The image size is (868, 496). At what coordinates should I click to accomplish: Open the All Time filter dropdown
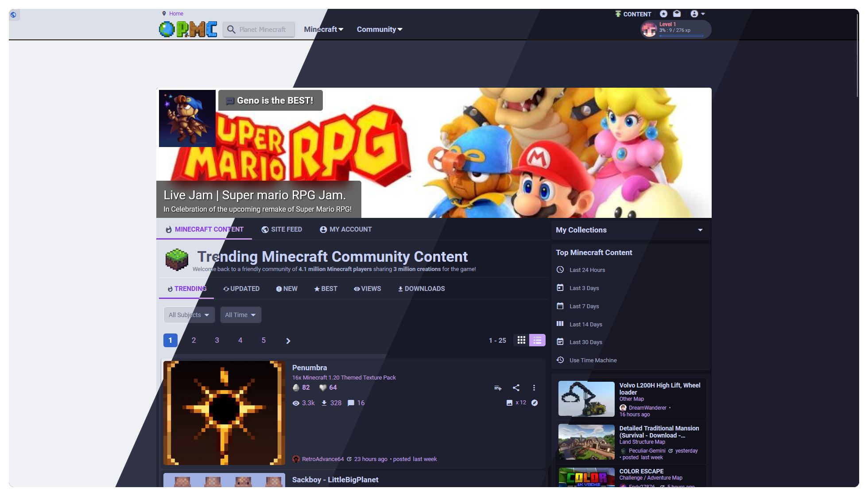click(240, 315)
